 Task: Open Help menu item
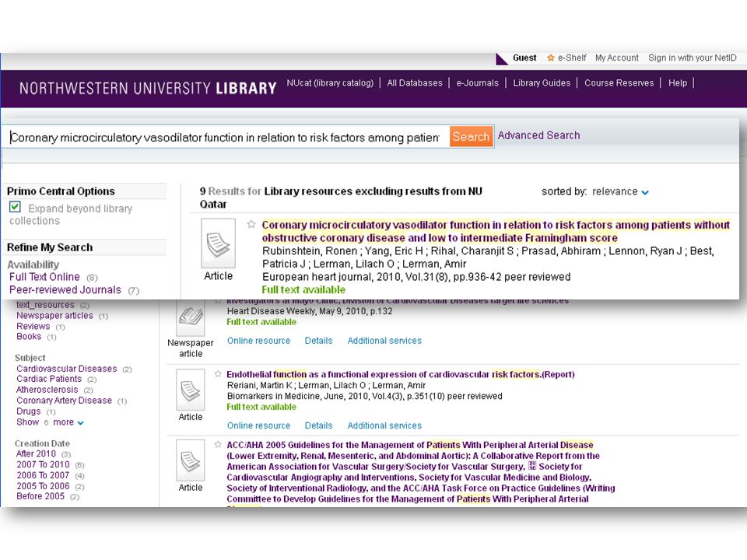coord(678,83)
